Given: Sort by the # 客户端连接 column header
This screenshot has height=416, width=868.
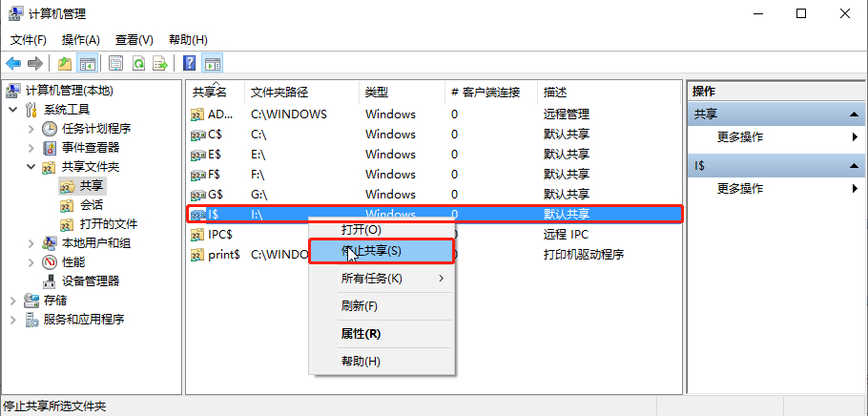Looking at the screenshot, I should tap(491, 92).
